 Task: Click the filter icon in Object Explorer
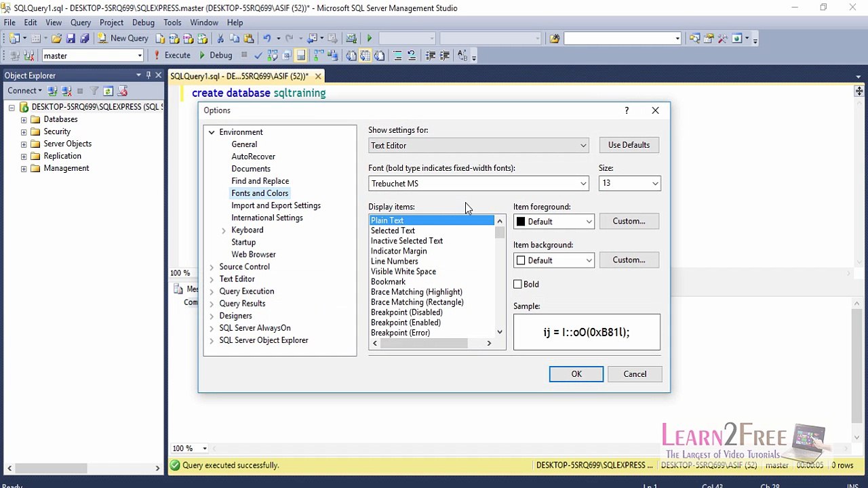point(94,91)
